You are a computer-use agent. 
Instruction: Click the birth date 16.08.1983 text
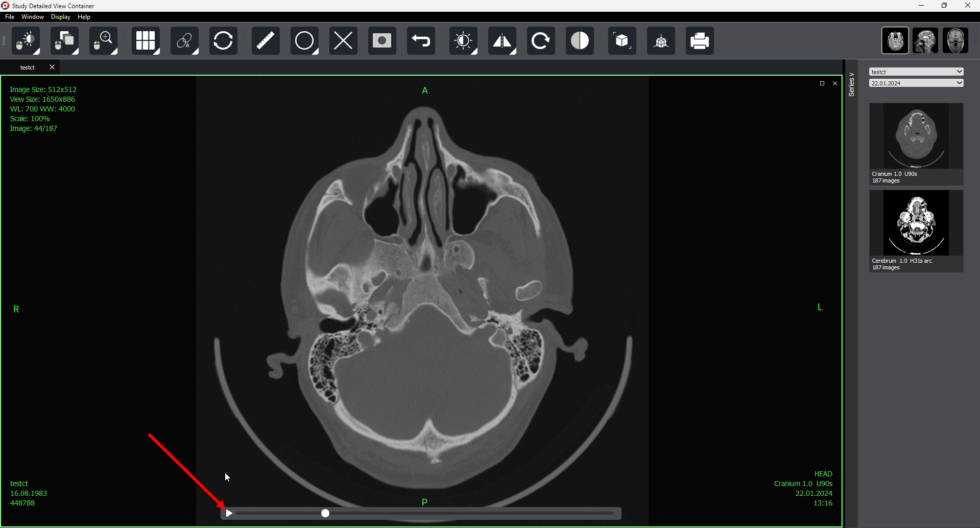29,493
